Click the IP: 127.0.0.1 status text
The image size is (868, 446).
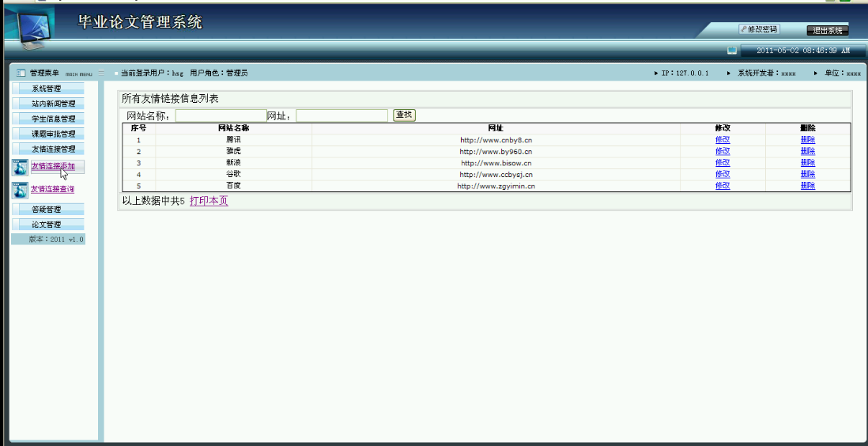pos(685,73)
